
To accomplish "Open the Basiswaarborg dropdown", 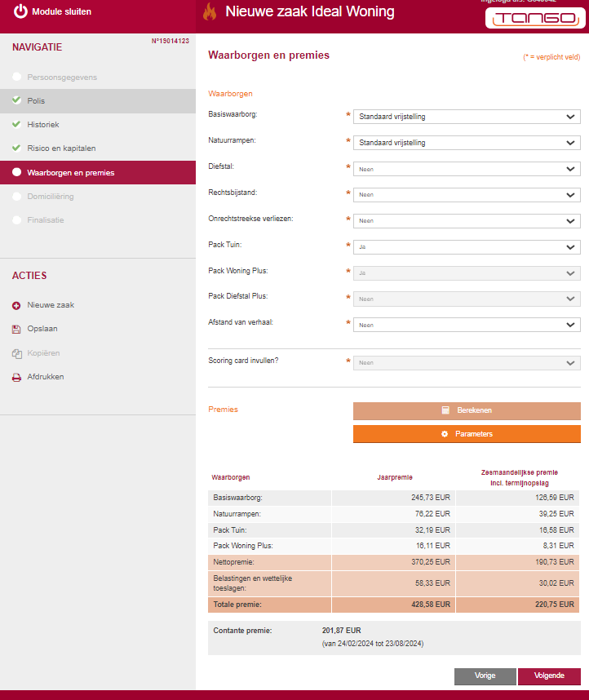I will [467, 117].
